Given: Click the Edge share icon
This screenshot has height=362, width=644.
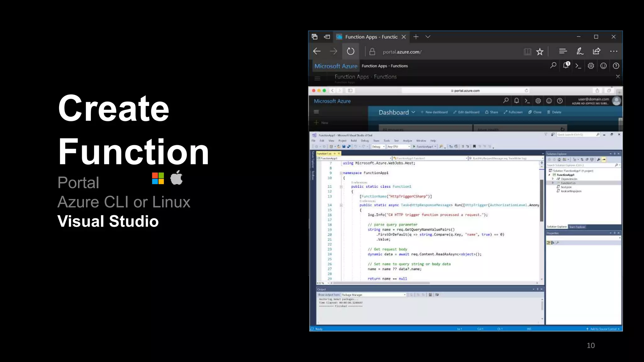Looking at the screenshot, I should [597, 51].
